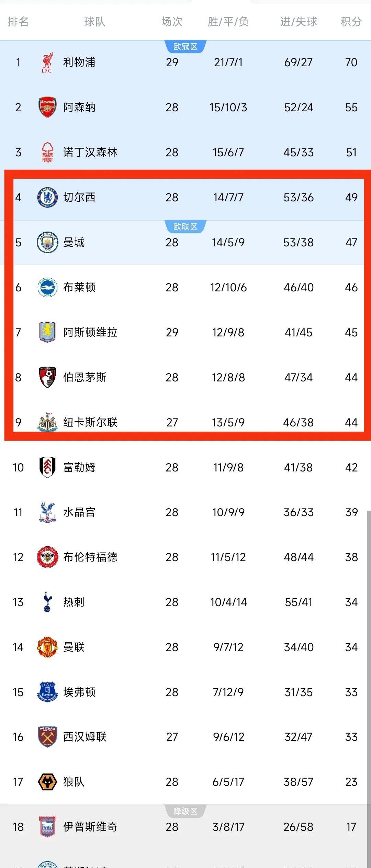Screen dimensions: 371x868
Task: Tap the Liverpool club crest
Action: (x=47, y=63)
